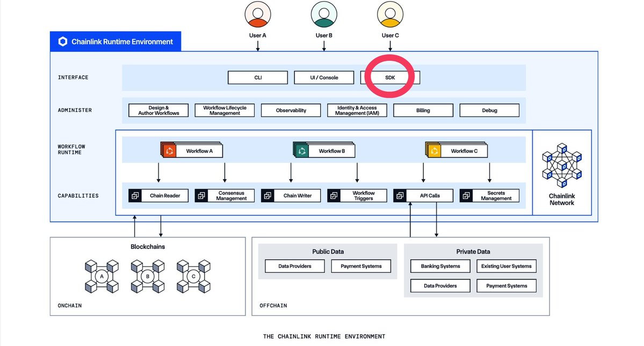Click the Observability box

(291, 111)
